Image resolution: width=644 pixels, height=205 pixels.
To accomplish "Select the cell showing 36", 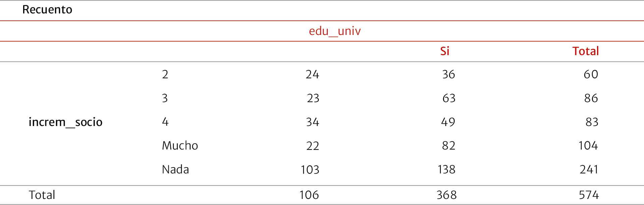I will click(x=448, y=74).
